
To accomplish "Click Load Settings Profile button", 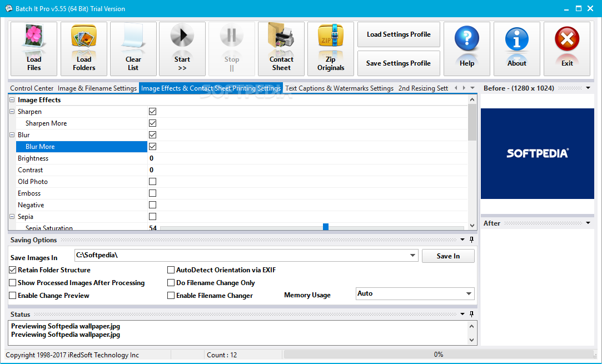I will (399, 34).
